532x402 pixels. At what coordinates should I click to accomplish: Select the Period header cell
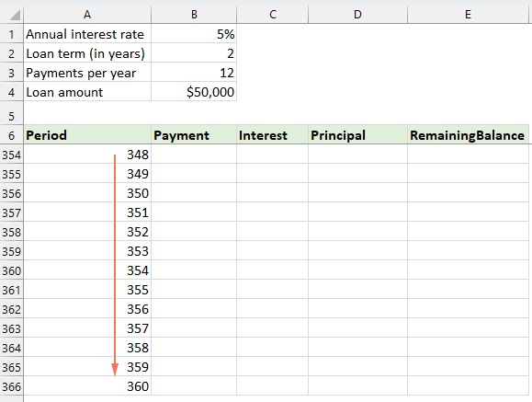coord(87,135)
